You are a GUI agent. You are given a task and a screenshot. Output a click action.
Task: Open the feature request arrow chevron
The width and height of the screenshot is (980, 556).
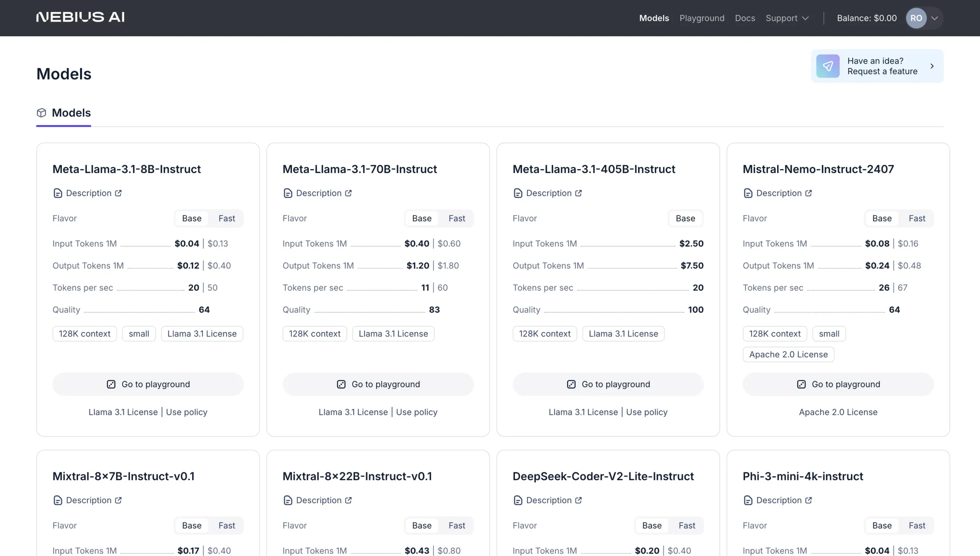coord(932,66)
